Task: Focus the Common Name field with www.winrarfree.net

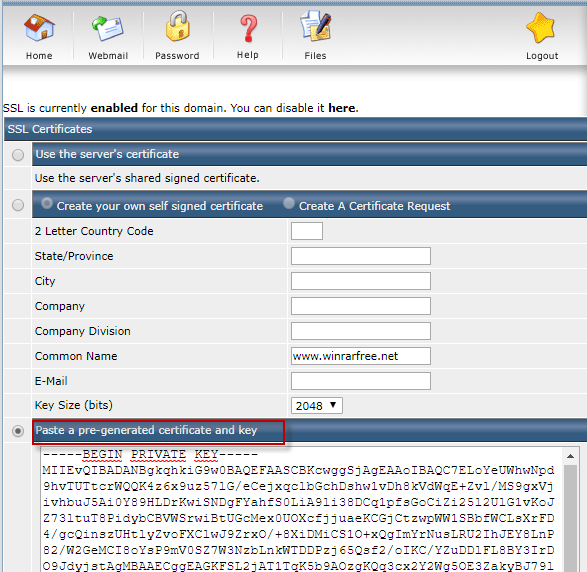Action: [x=361, y=356]
